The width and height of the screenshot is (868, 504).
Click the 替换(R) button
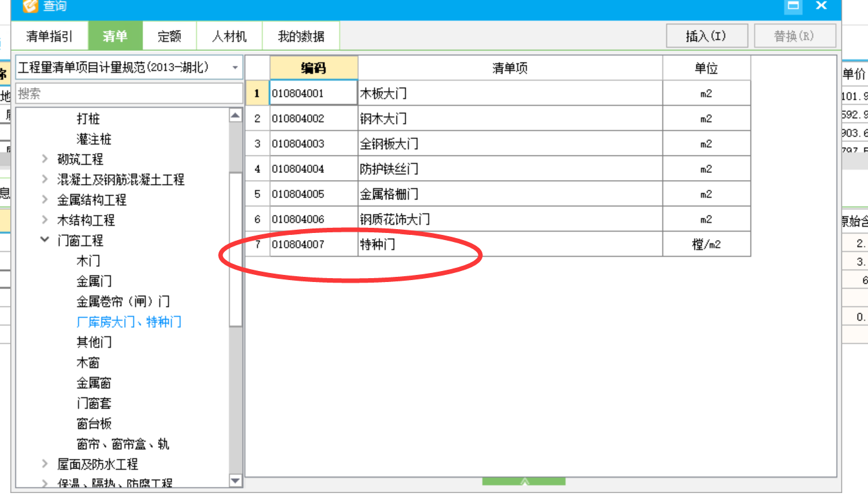click(x=794, y=36)
